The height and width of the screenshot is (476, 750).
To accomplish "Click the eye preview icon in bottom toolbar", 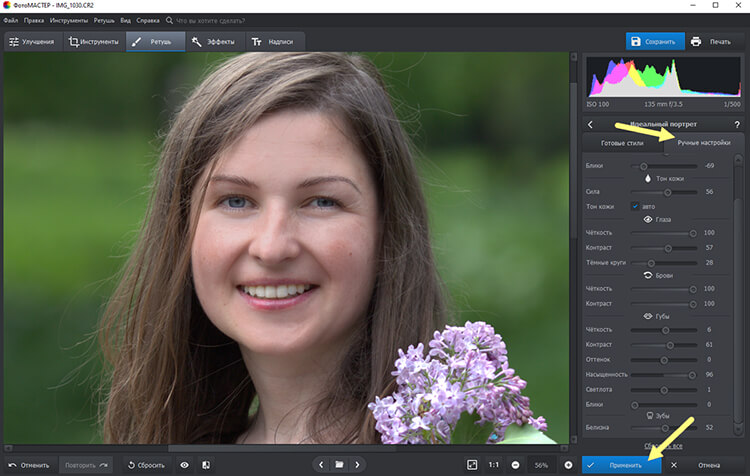I will pos(184,465).
